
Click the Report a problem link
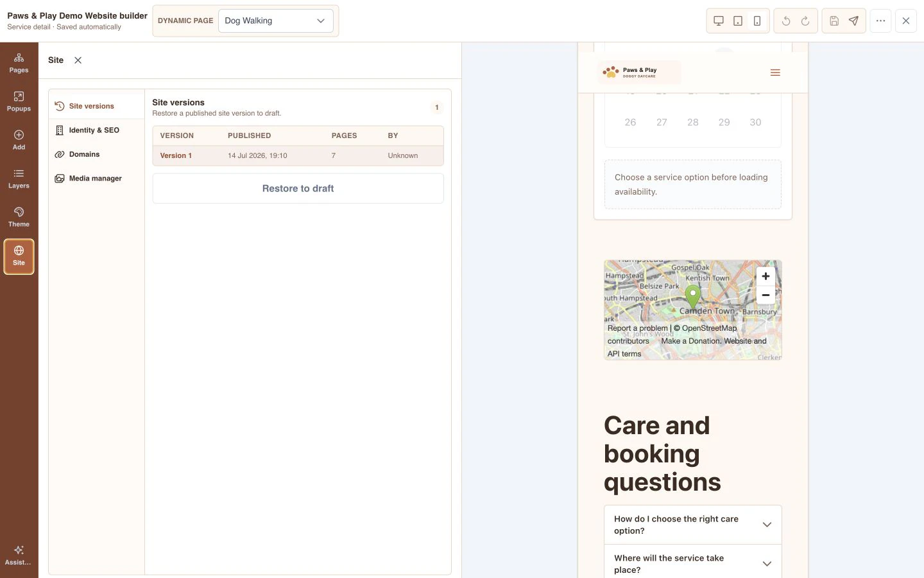pyautogui.click(x=638, y=328)
